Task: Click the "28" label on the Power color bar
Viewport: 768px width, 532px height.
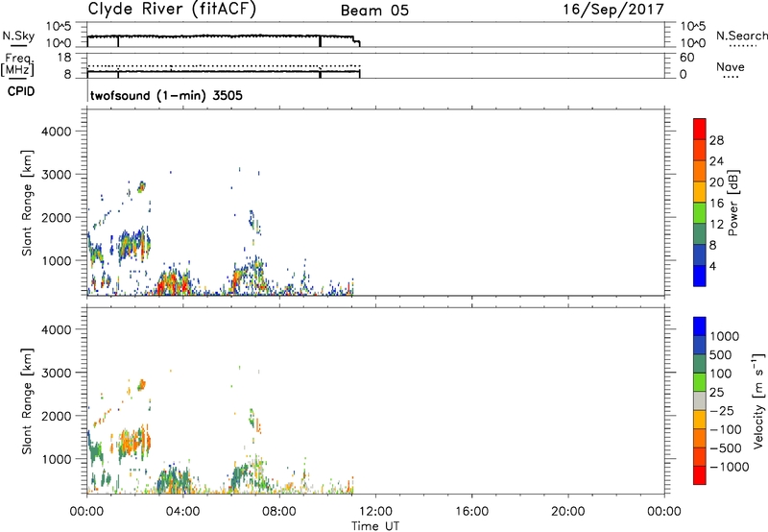Action: 716,140
